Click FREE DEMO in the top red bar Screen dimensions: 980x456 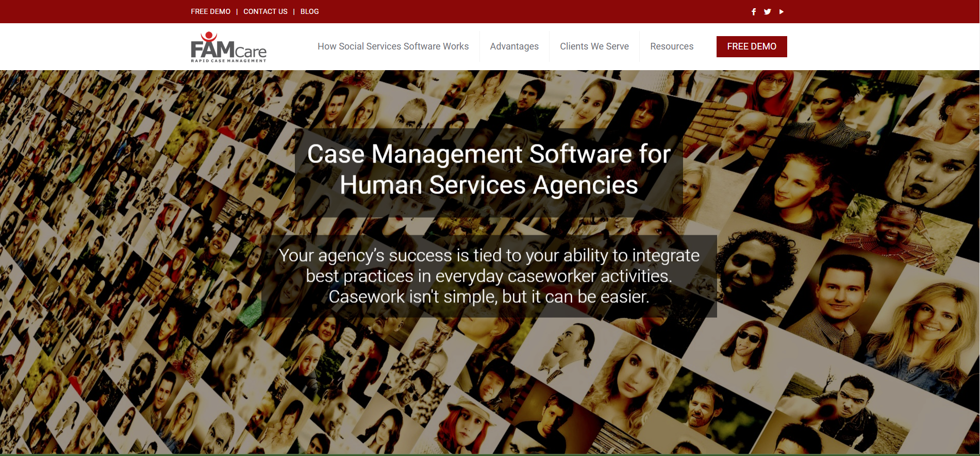click(210, 11)
